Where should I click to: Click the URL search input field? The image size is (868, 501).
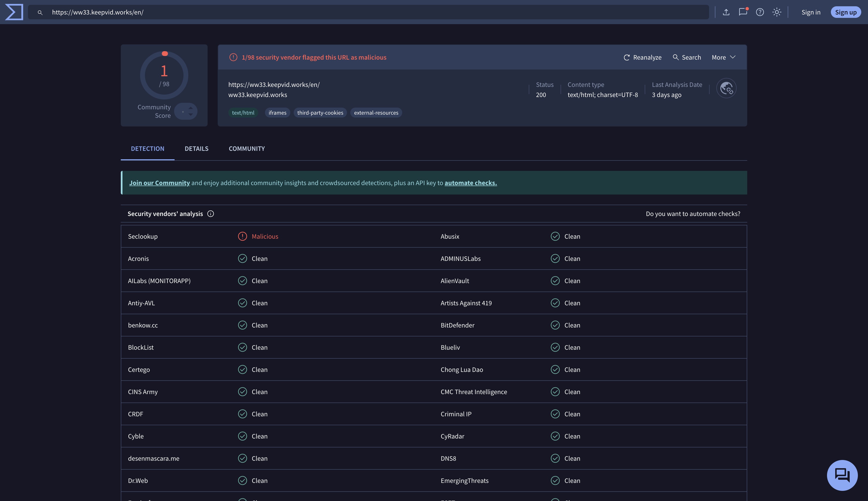pos(368,12)
